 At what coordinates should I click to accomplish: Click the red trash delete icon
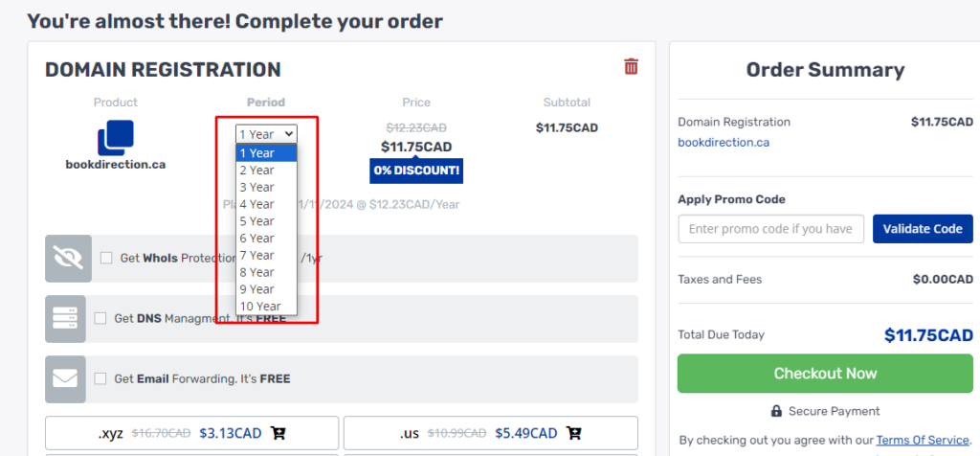coord(632,66)
